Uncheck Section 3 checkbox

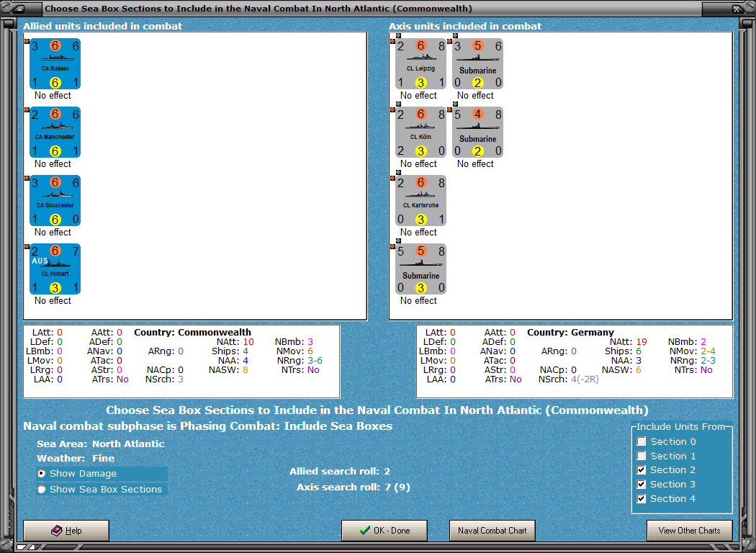point(642,485)
